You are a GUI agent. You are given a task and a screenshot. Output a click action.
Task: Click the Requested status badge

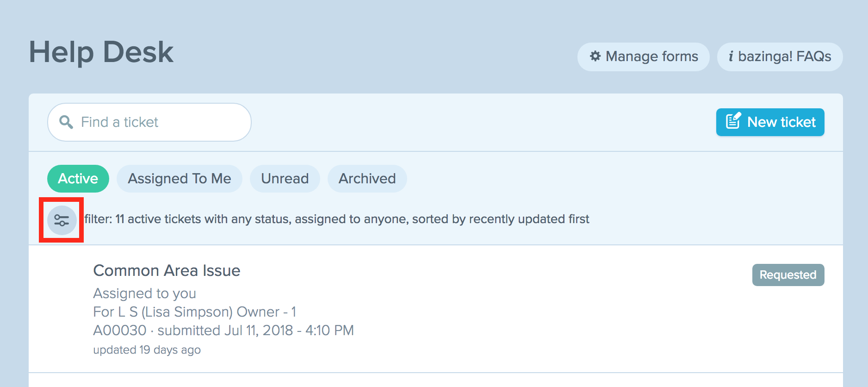788,275
